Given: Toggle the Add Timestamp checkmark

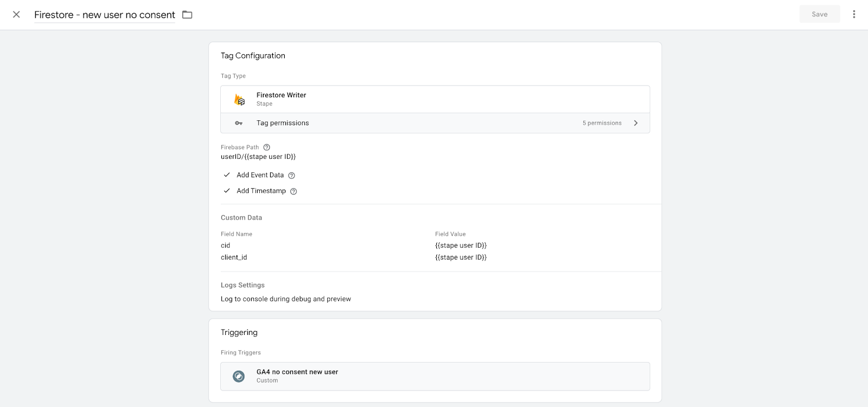Looking at the screenshot, I should coord(227,191).
